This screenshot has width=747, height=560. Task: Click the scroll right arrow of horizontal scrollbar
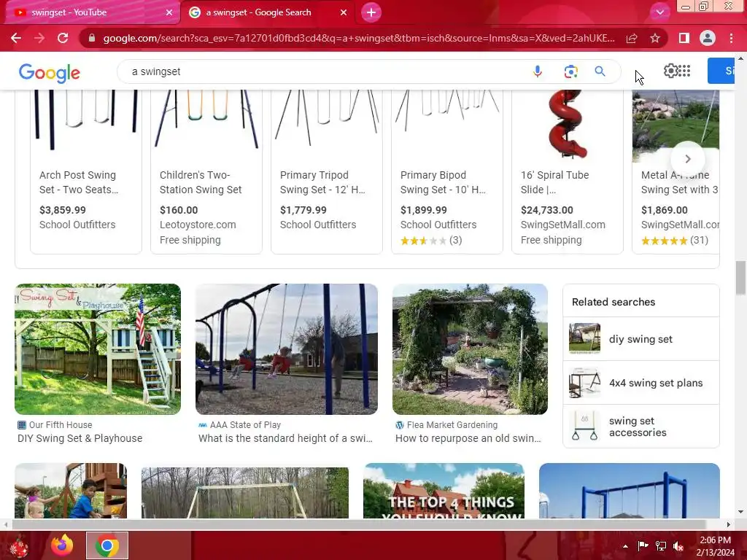[x=729, y=524]
